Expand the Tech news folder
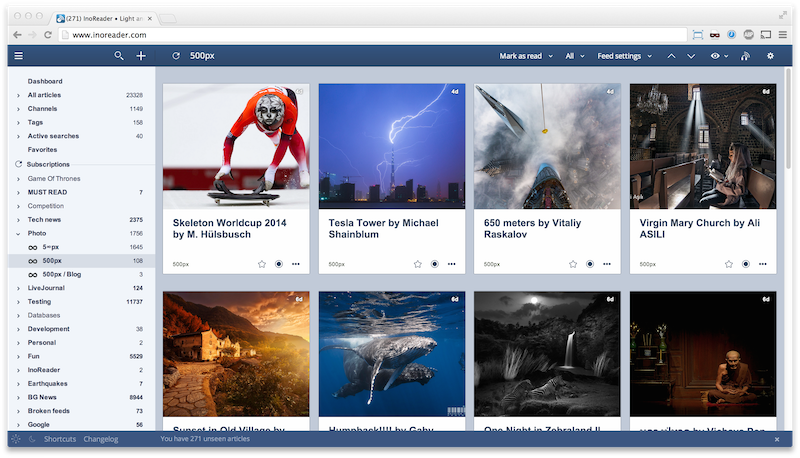The height and width of the screenshot is (458, 800). pos(18,219)
